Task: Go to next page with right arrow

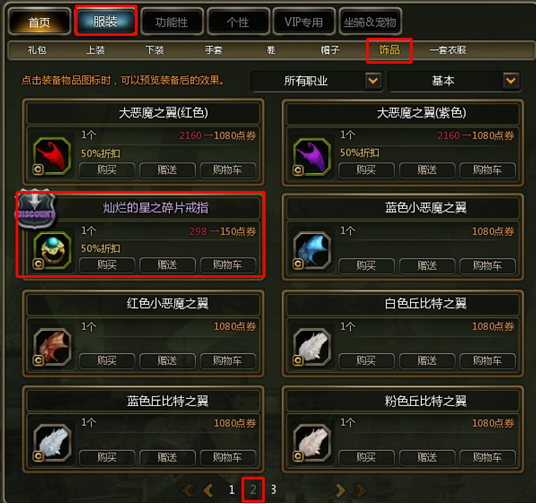Action: point(340,490)
